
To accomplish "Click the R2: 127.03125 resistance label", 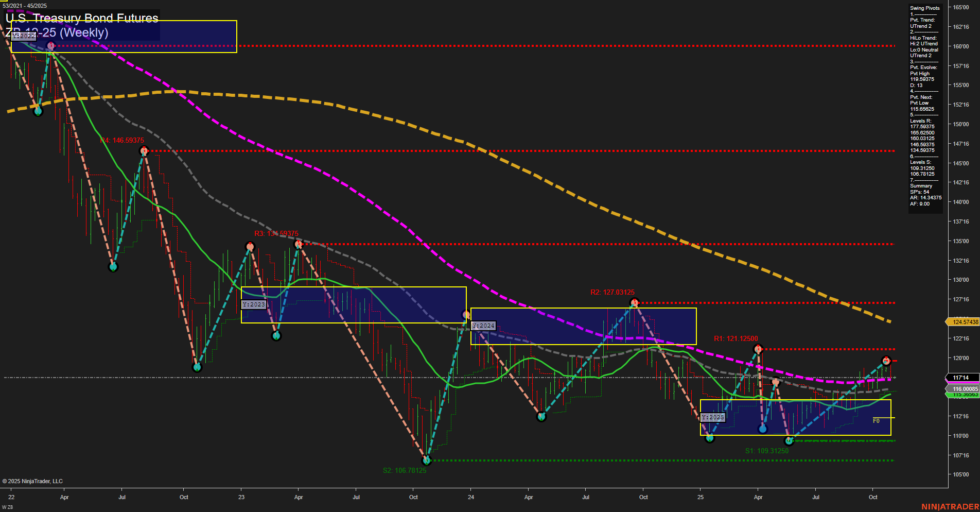I will point(613,292).
